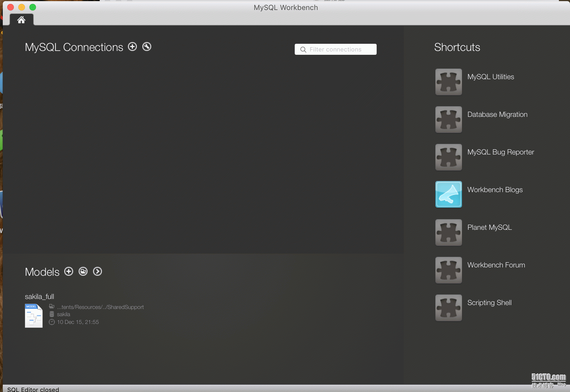The image size is (570, 392).
Task: Click the 10 Dec 15, 21:55 timestamp
Action: click(78, 322)
